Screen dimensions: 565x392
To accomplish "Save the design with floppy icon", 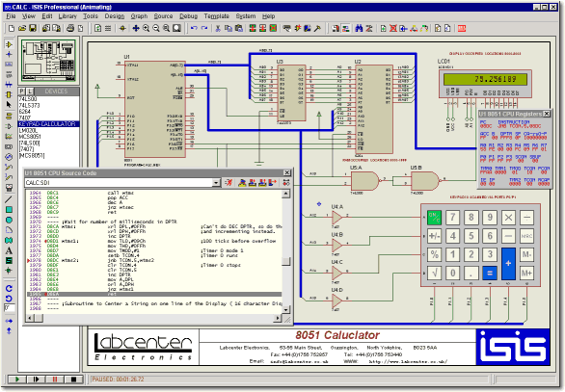I will [x=33, y=29].
